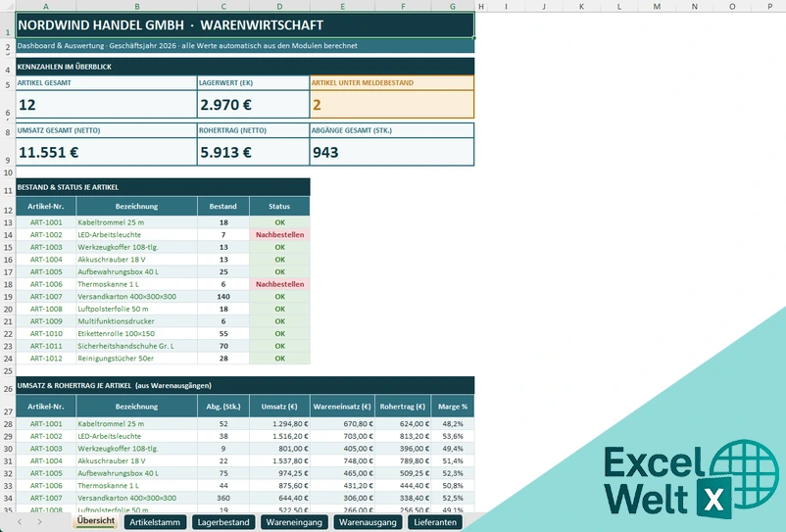Open the Wareneingang sheet tab
The height and width of the screenshot is (532, 786).
point(294,522)
